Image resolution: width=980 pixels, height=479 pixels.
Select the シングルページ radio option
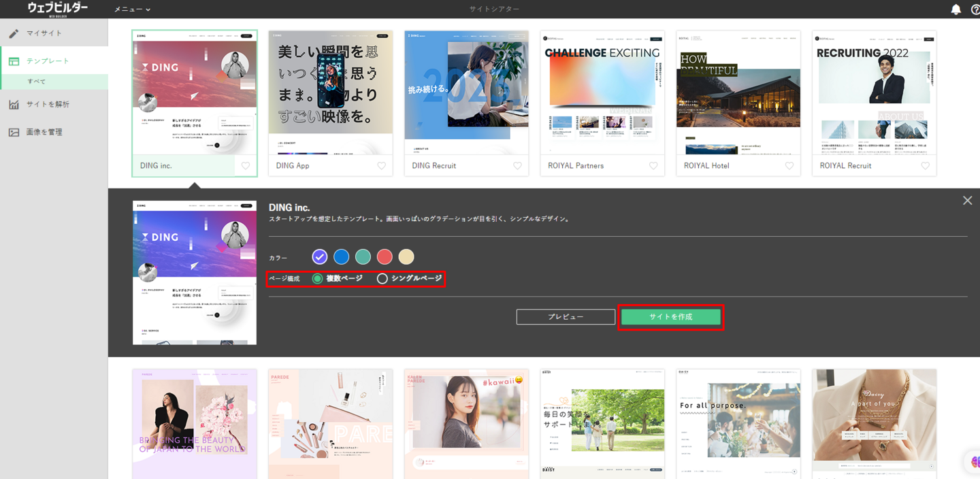(382, 278)
